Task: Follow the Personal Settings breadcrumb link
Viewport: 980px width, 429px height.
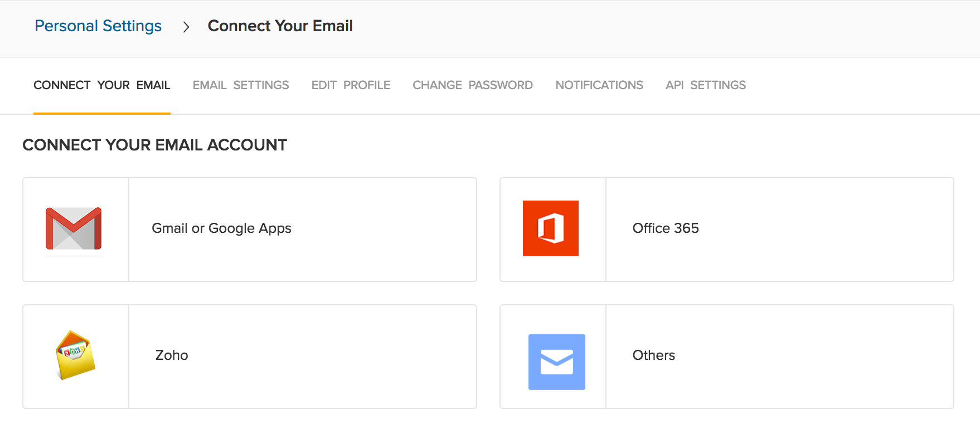Action: coord(98,26)
